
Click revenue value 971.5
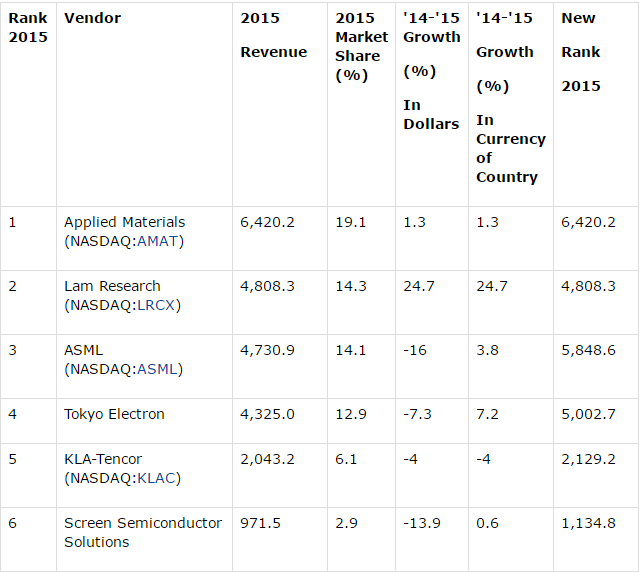tap(260, 523)
